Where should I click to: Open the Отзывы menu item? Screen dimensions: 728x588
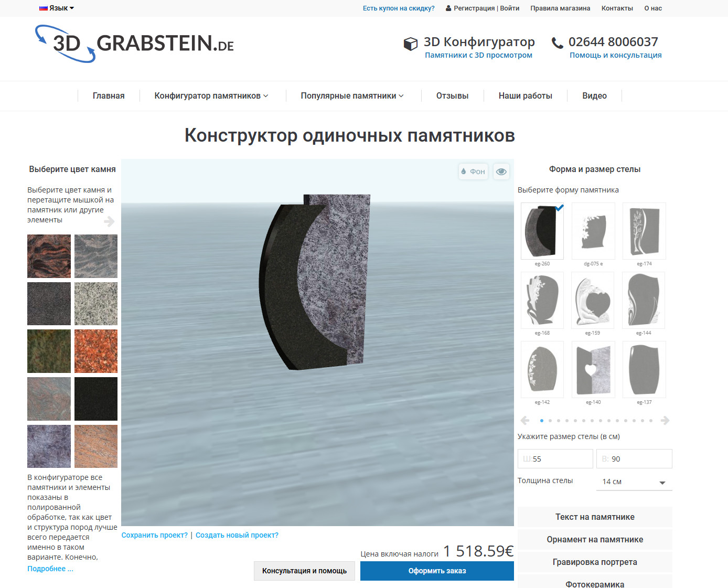[452, 95]
